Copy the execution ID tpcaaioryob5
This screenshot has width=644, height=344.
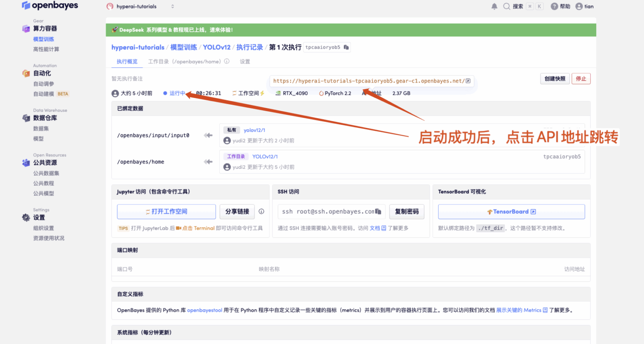pyautogui.click(x=346, y=47)
